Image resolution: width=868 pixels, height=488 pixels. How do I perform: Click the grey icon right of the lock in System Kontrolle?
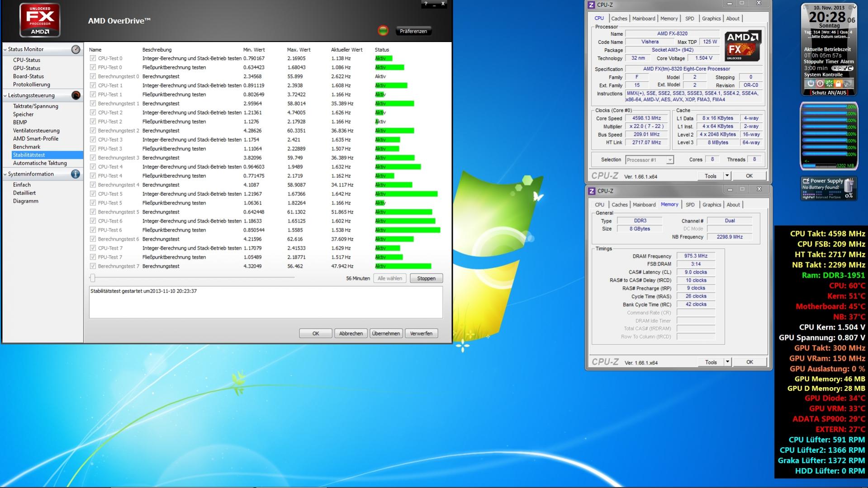pos(848,84)
